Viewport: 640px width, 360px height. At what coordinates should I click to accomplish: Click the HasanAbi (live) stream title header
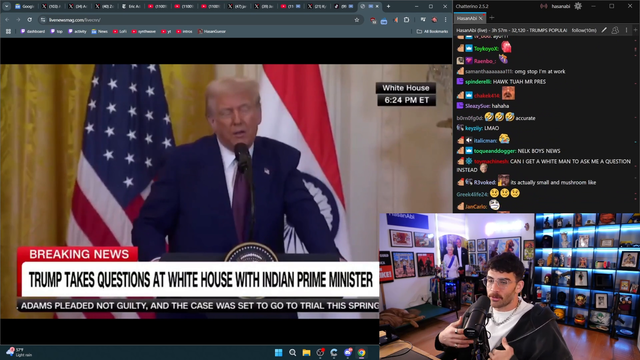coord(511,30)
